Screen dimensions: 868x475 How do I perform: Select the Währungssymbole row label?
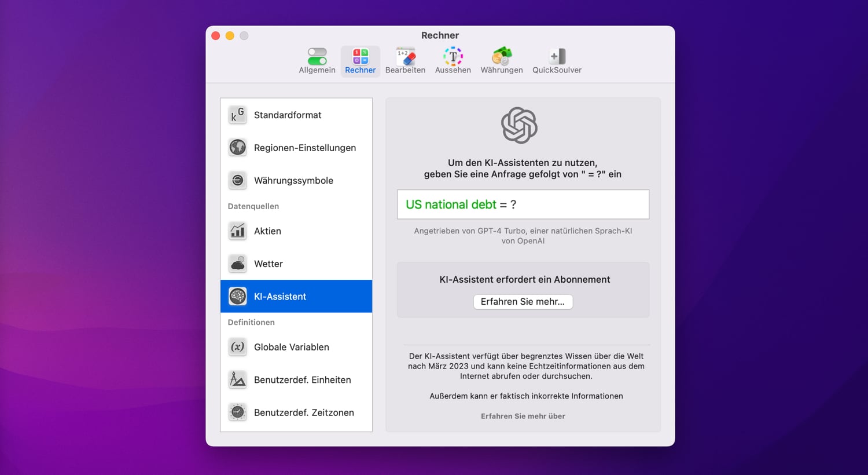pyautogui.click(x=293, y=180)
